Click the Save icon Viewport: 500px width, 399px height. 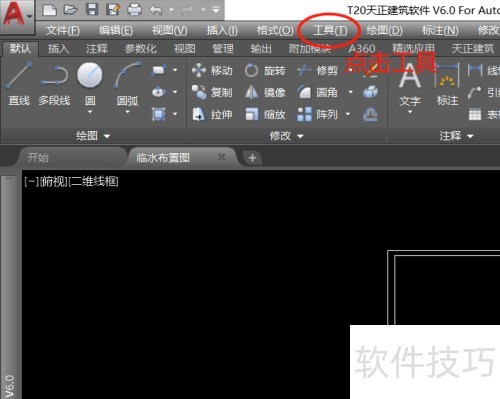[92, 10]
